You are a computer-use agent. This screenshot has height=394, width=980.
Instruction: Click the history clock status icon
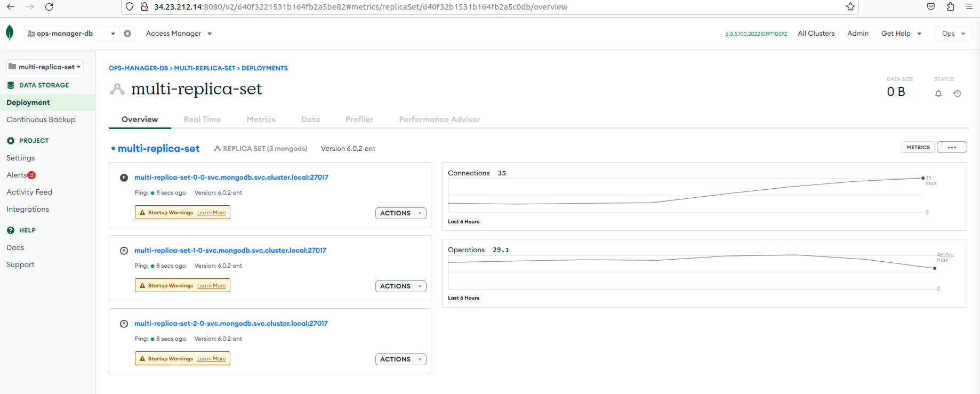coord(958,93)
